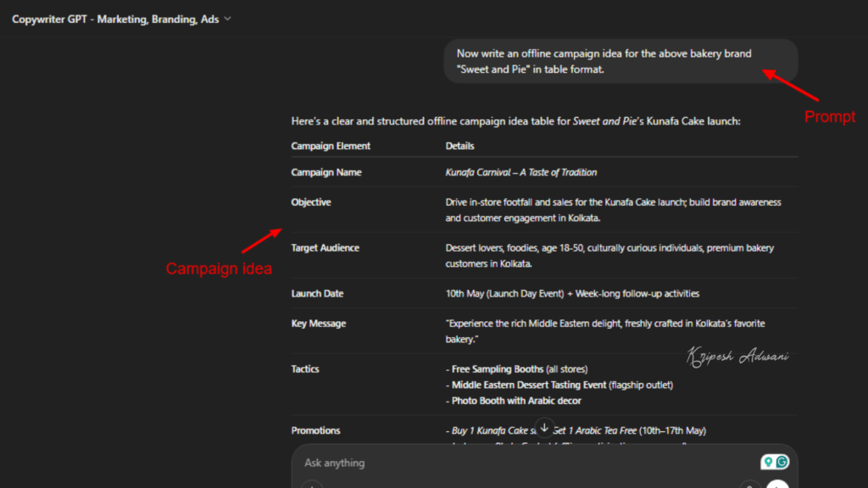Click the green location pin icon
Screen dimensions: 868x488
coord(767,462)
